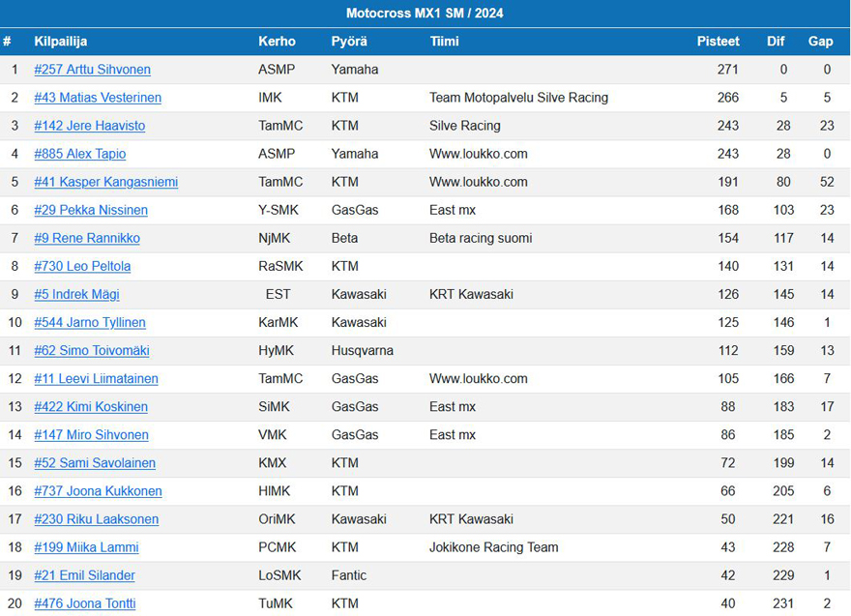Select #11 Leevi Liimatainen link

click(96, 379)
